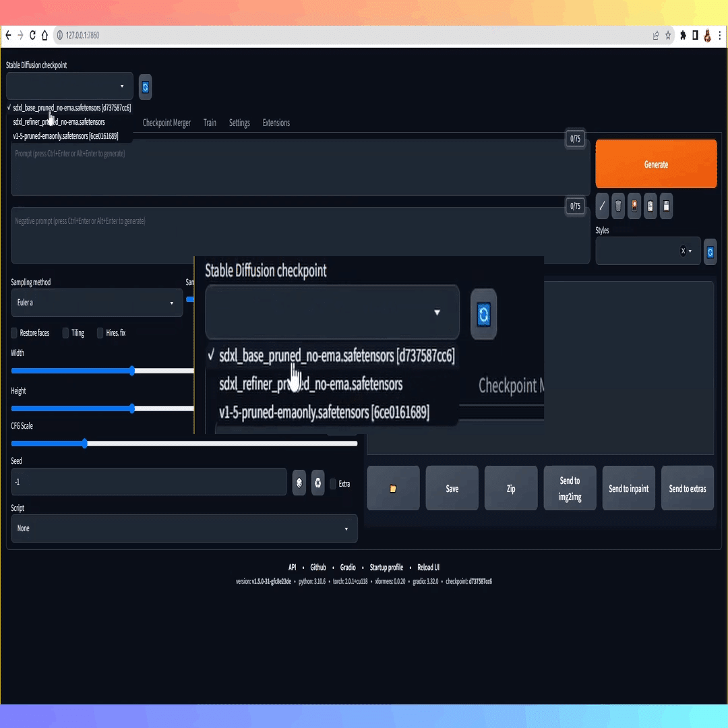Select sdxl_refiner_pruned_no-ema.safetensors from the checkpoint list
The height and width of the screenshot is (728, 728).
click(59, 122)
